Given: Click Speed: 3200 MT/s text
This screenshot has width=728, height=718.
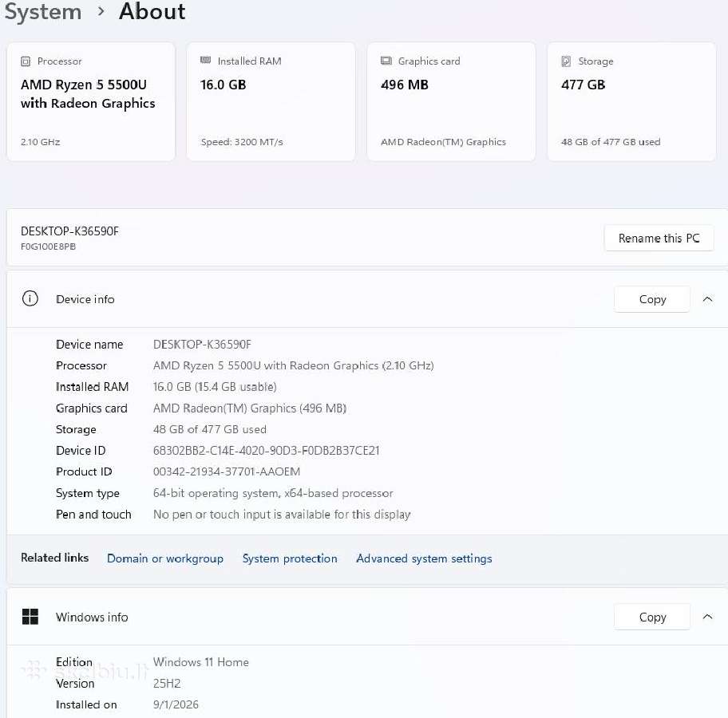Looking at the screenshot, I should click(x=242, y=142).
